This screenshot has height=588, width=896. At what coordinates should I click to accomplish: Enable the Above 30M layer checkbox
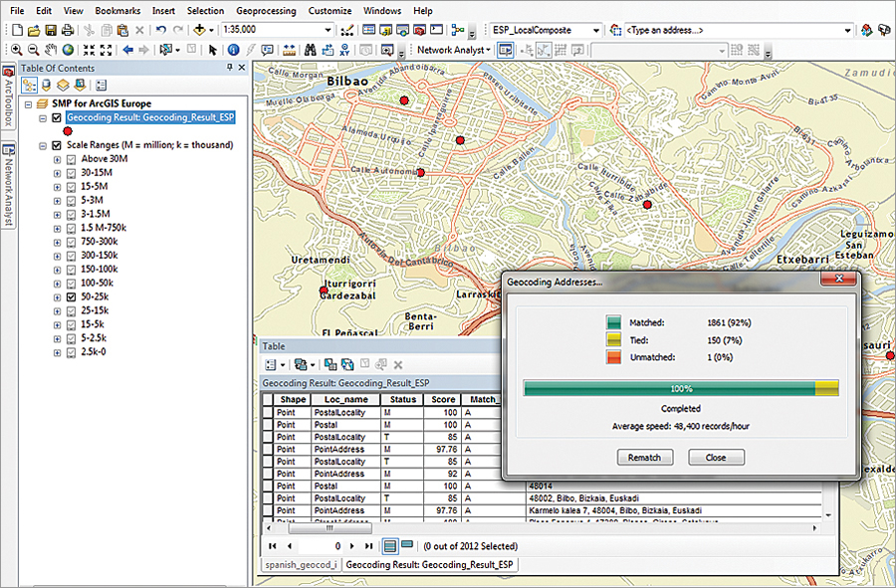pyautogui.click(x=71, y=158)
